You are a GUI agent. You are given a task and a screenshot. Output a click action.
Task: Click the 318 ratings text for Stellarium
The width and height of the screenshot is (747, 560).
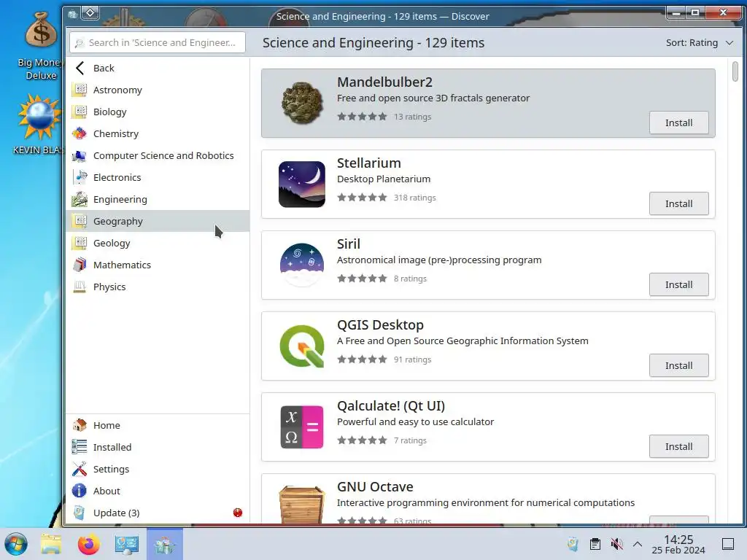pyautogui.click(x=414, y=198)
